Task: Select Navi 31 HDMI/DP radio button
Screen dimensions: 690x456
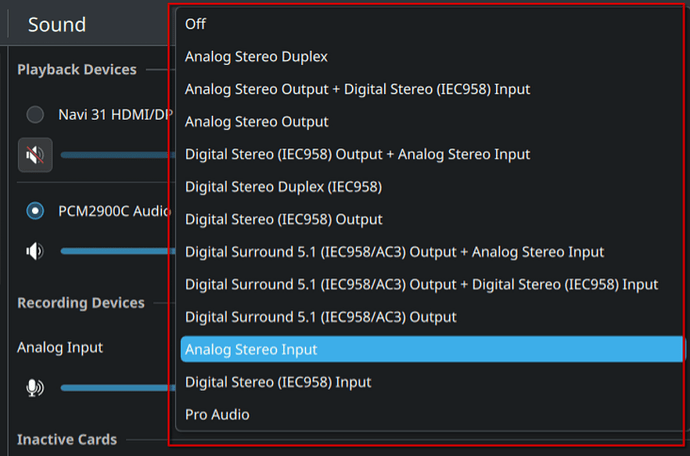Action: (35, 114)
